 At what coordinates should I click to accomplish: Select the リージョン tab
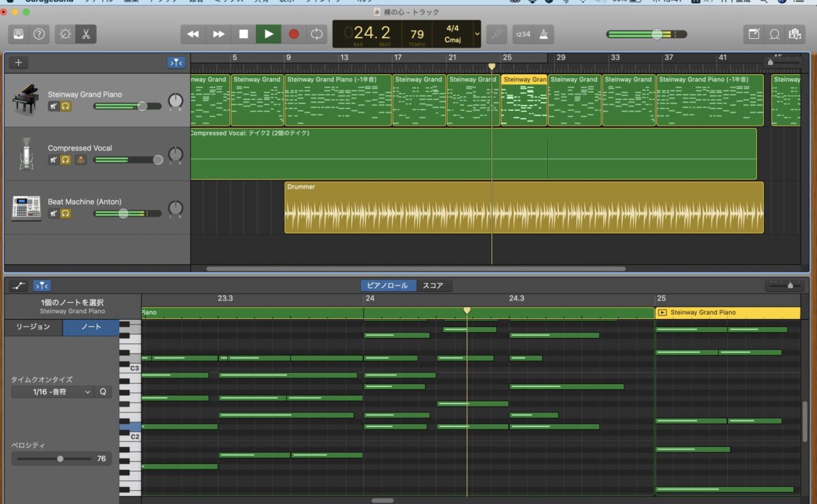click(x=33, y=327)
